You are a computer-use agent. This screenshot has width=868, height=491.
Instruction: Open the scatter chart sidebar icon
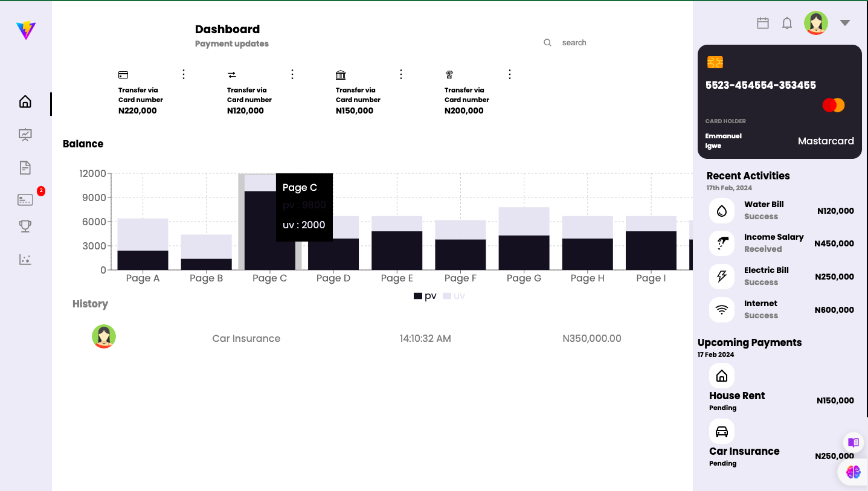25,260
